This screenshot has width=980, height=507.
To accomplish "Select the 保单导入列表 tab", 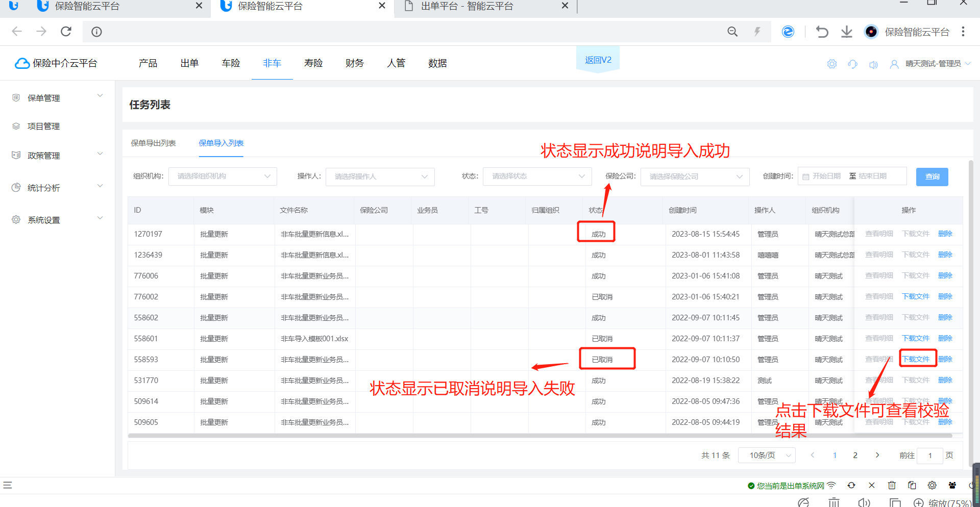I will [221, 143].
